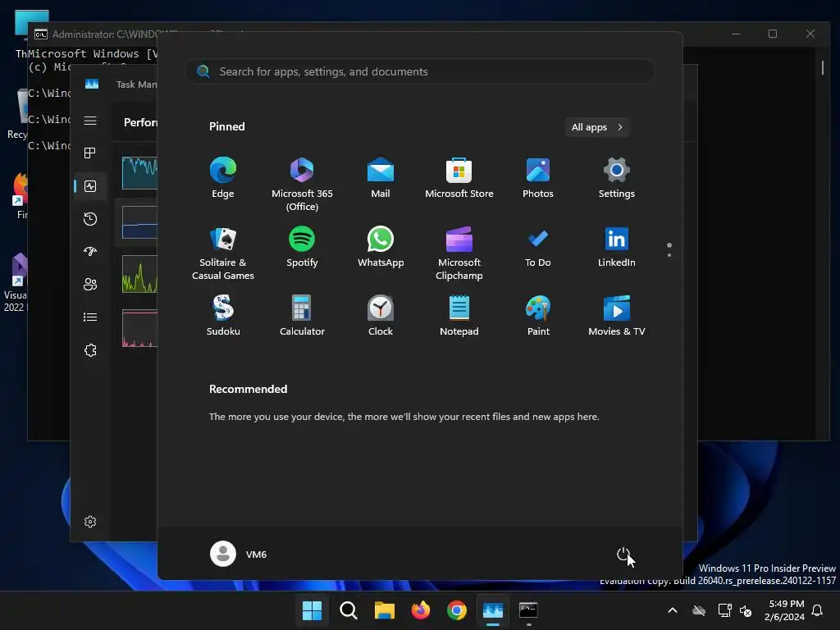
Task: Go to next page of pinned apps
Action: [x=669, y=254]
